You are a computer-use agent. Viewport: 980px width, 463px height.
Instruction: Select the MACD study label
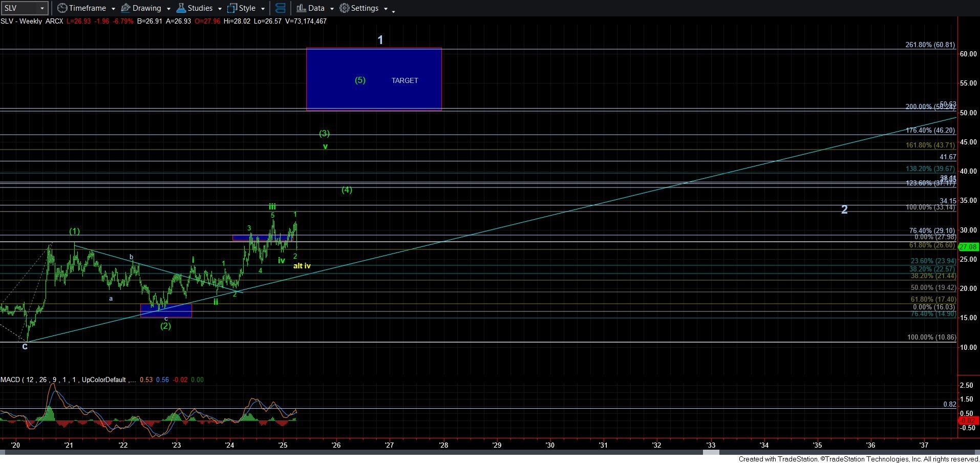point(10,380)
